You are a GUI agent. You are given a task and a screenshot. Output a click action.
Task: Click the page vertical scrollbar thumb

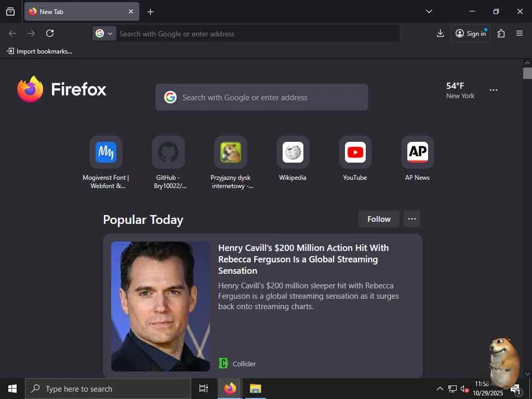pos(527,73)
